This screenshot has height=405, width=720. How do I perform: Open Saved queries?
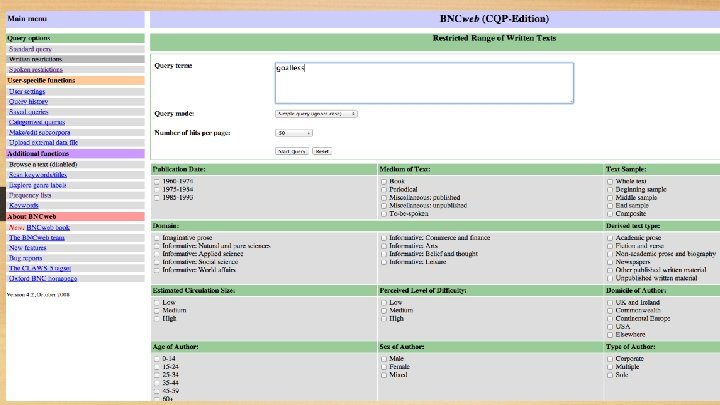click(28, 112)
